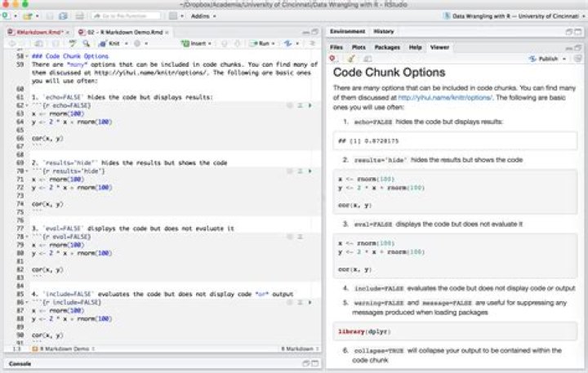The height and width of the screenshot is (373, 588).
Task: Open the gear options dropdown arrow
Action: click(146, 44)
